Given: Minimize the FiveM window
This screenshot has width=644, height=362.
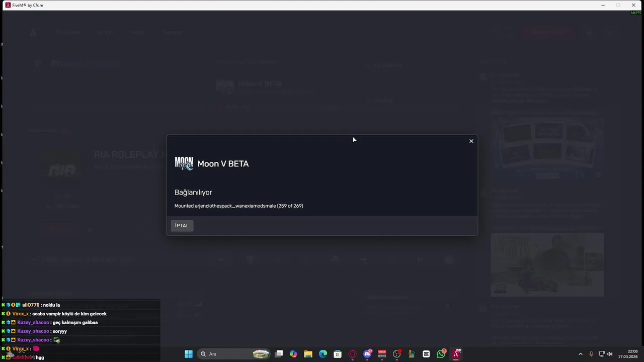Looking at the screenshot, I should pos(603,5).
